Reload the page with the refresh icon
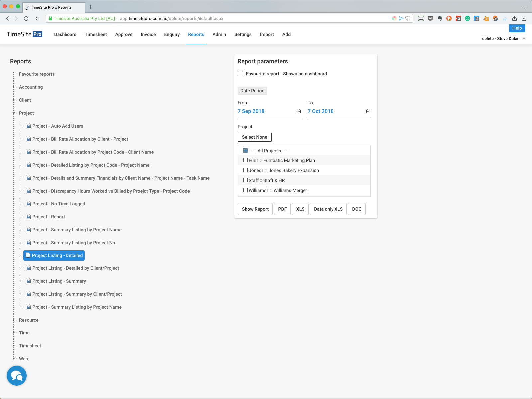 (26, 18)
